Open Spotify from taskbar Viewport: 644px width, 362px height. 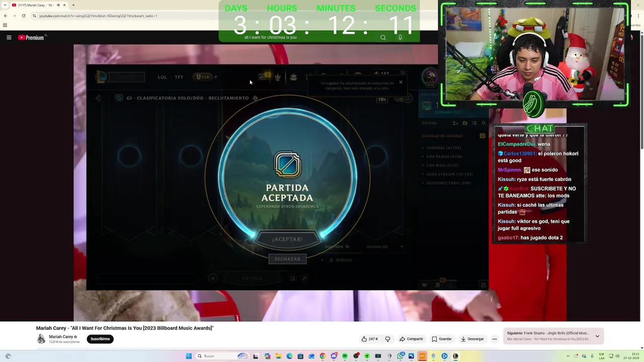pyautogui.click(x=345, y=356)
